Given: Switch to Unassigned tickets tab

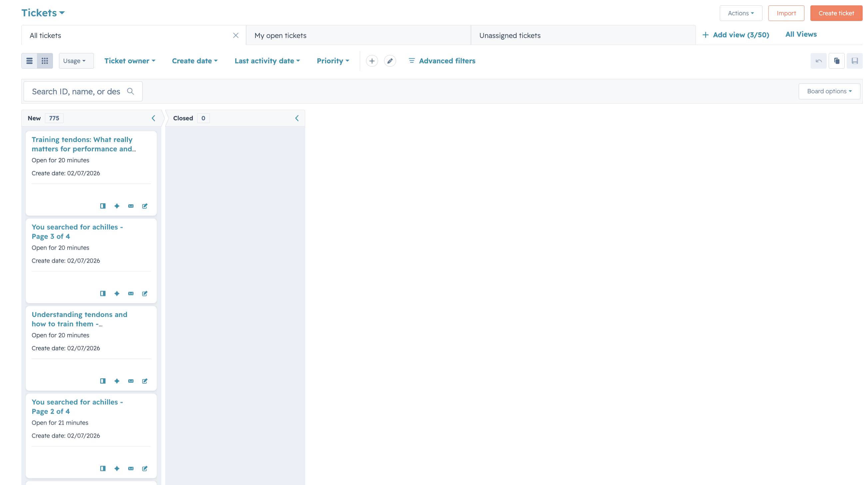Looking at the screenshot, I should (583, 35).
